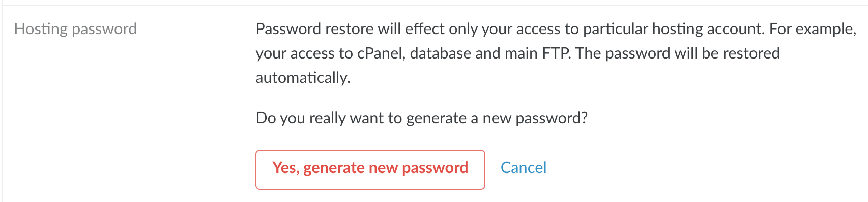Dismiss the prompt via the blue Cancel link
The image size is (868, 202).
[x=524, y=168]
